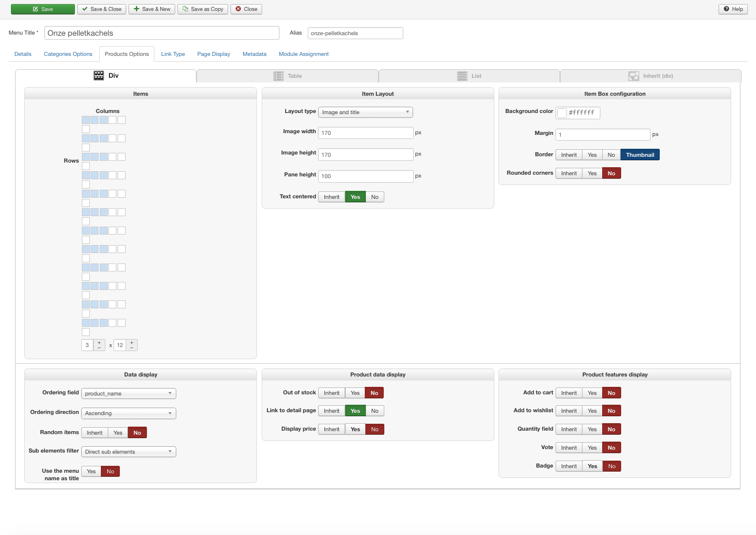Click Save as Copy button

(203, 9)
